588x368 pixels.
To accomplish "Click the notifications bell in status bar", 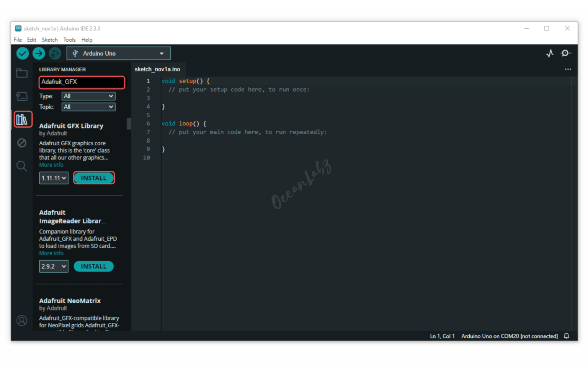I will 566,336.
